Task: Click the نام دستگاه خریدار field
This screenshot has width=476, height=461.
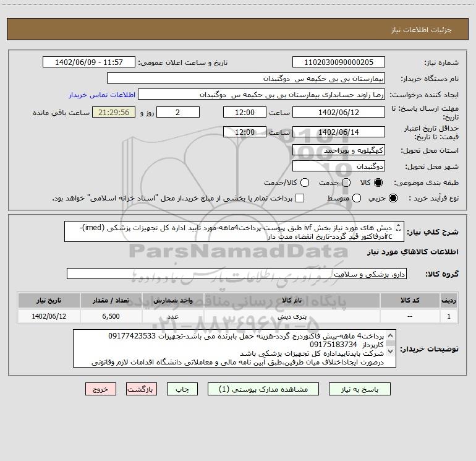Action: tap(246, 79)
